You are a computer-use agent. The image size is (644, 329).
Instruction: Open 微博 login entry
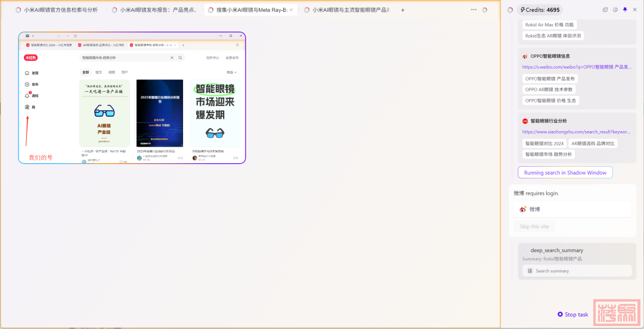click(572, 209)
